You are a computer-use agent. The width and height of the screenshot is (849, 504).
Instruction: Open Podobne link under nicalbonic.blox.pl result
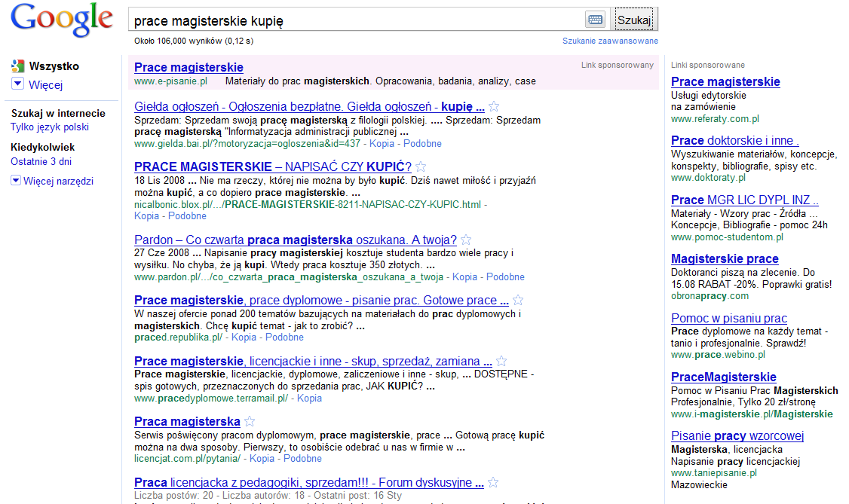187,215
